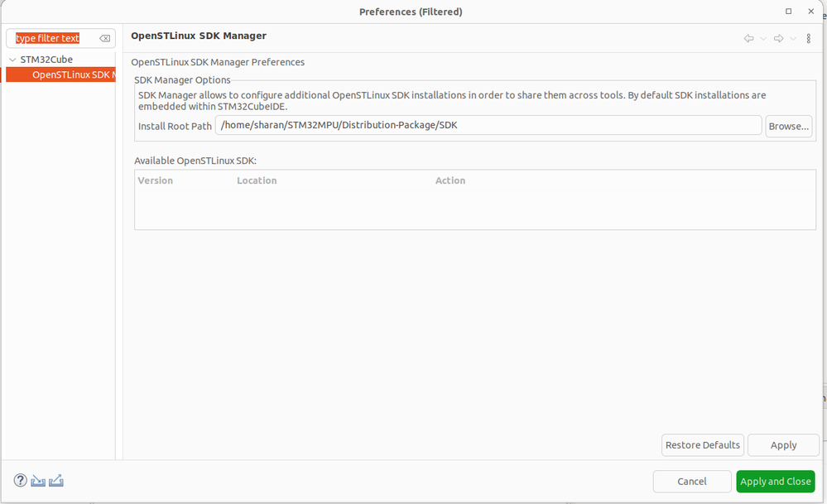Maximize the Preferences window
The image size is (827, 504).
(789, 12)
